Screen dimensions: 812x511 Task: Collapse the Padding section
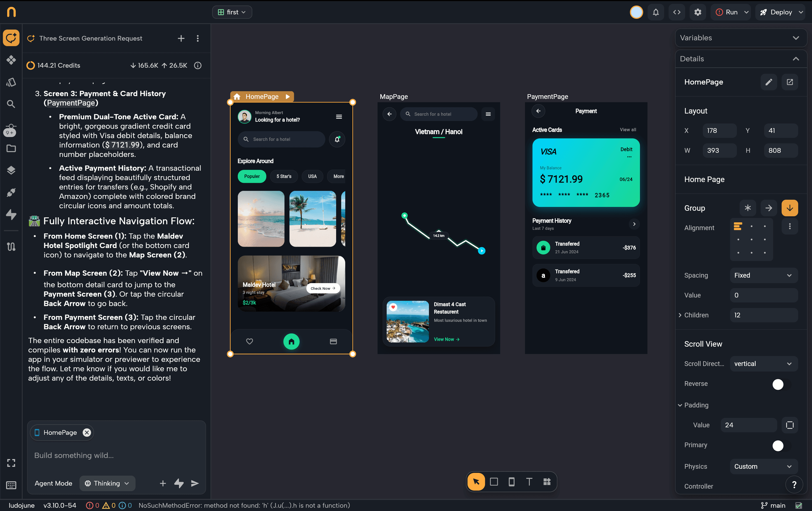coord(680,405)
